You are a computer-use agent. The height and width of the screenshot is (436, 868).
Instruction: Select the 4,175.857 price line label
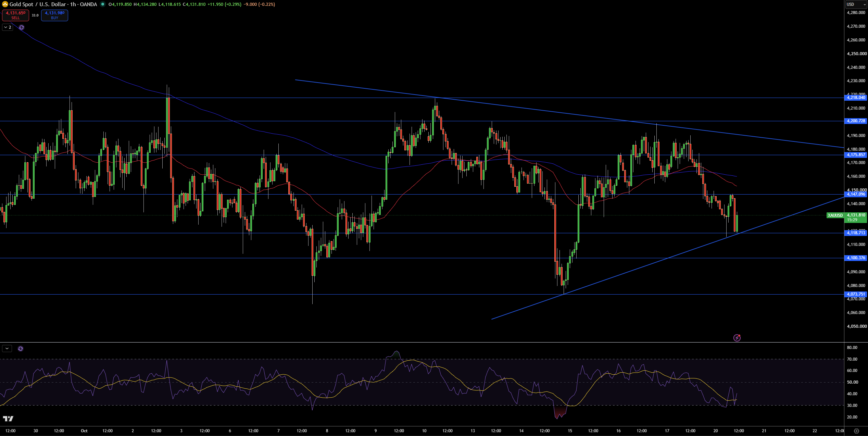tap(856, 155)
